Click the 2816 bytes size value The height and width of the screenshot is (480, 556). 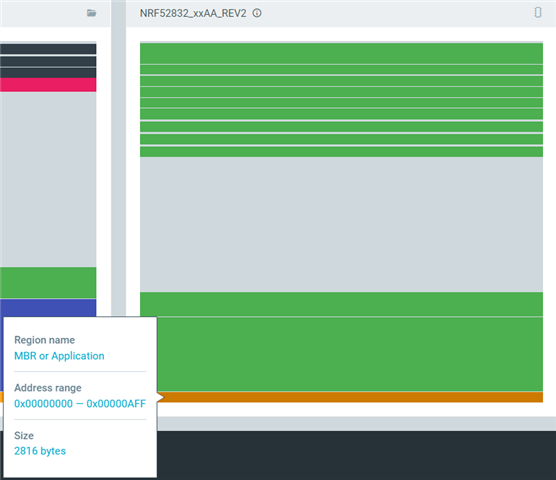tap(40, 451)
